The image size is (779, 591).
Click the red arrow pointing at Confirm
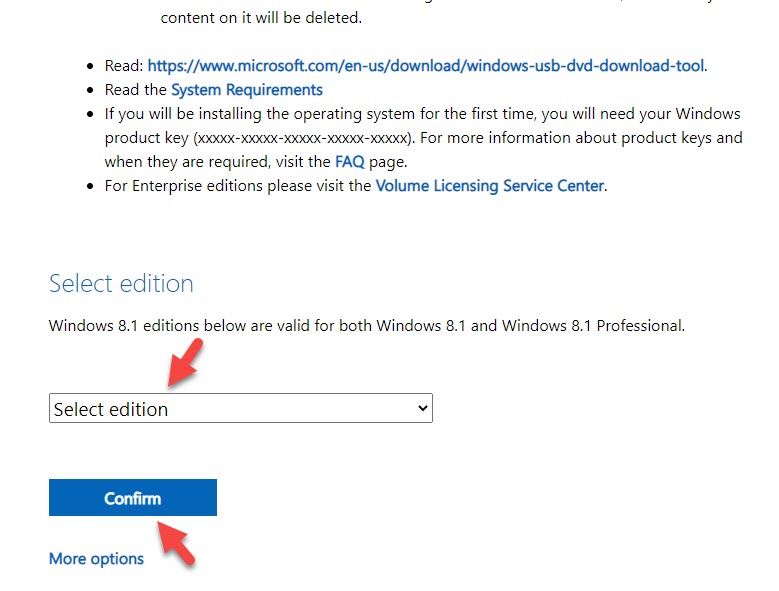pos(174,540)
